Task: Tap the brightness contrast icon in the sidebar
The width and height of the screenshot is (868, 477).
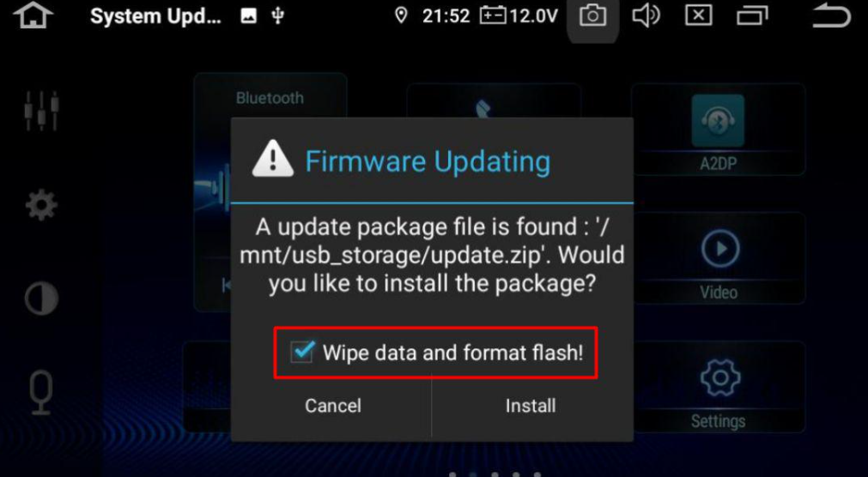Action: (41, 299)
